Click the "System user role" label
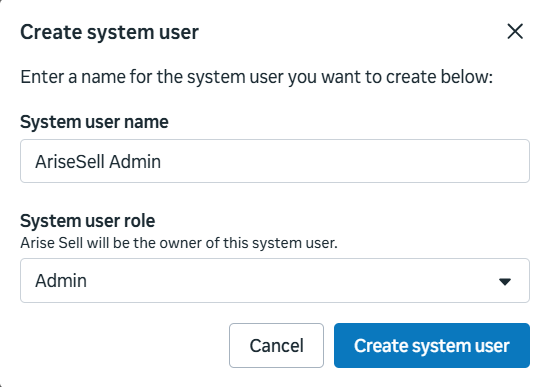Image resolution: width=548 pixels, height=387 pixels. pos(88,221)
